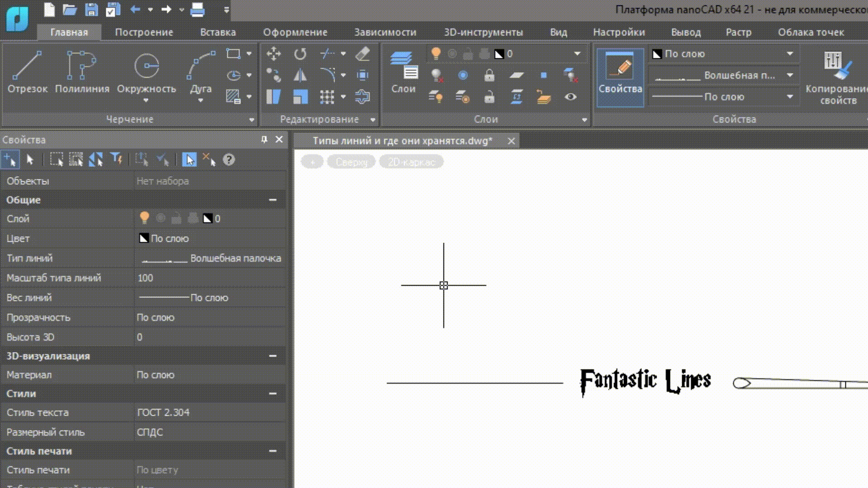The width and height of the screenshot is (868, 488).
Task: Click the Move tool icon
Action: [x=274, y=54]
